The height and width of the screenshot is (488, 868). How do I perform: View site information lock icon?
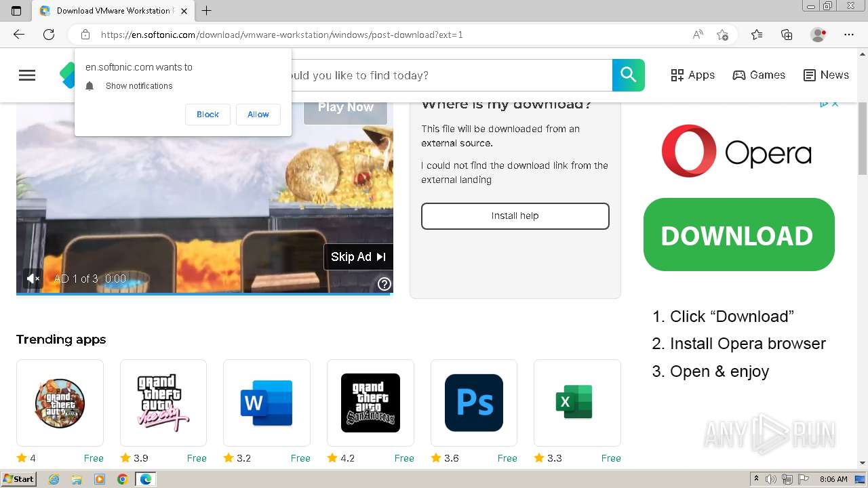pyautogui.click(x=85, y=35)
